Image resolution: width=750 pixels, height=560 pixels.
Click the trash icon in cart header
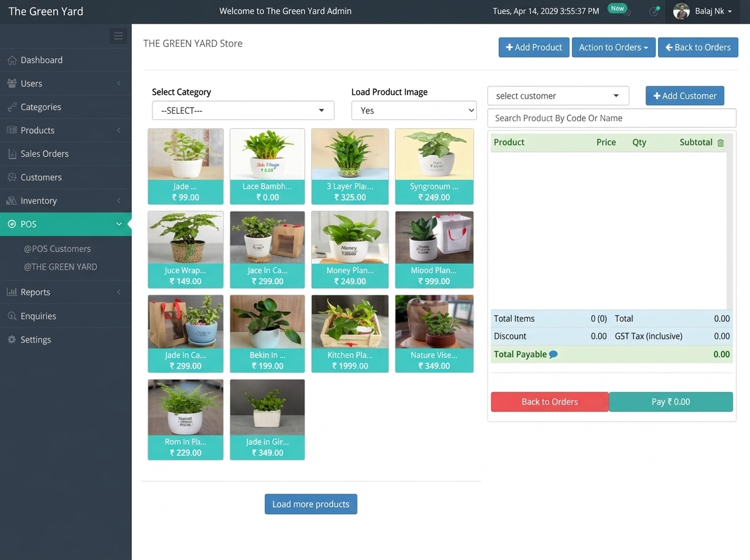click(721, 142)
